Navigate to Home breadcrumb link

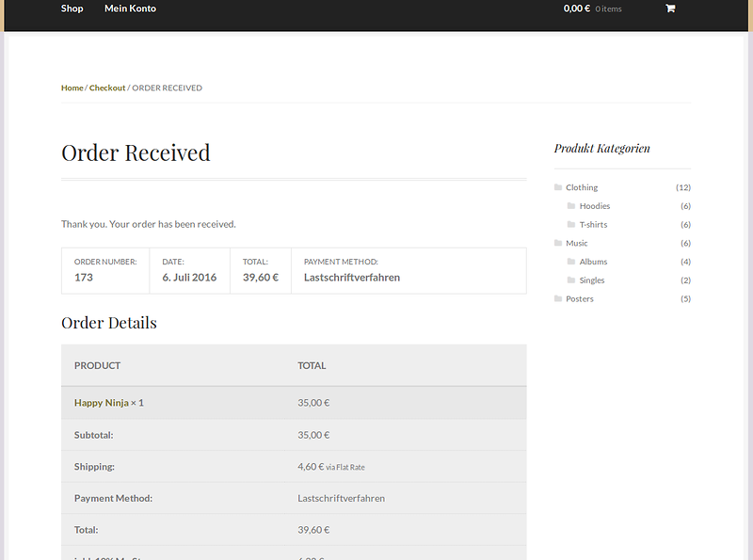[x=72, y=88]
